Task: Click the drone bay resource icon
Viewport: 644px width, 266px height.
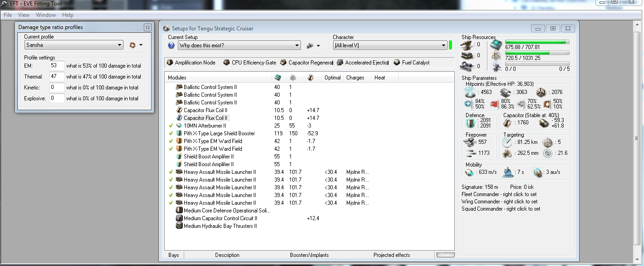Action: tap(497, 67)
